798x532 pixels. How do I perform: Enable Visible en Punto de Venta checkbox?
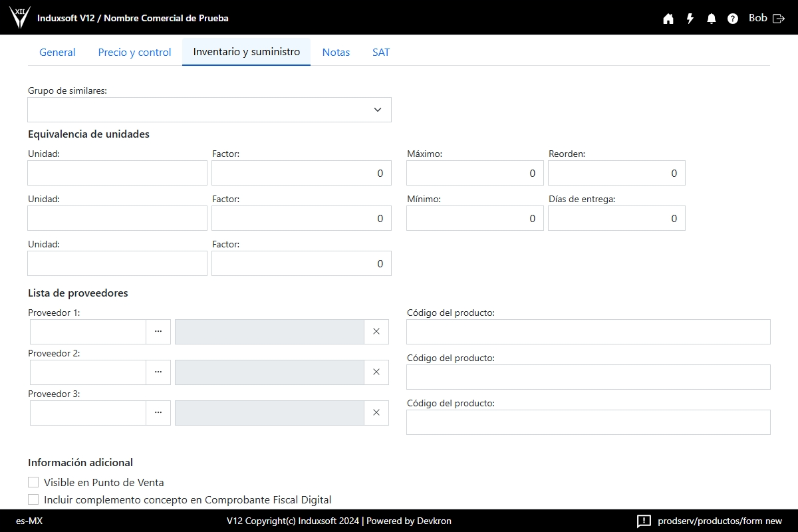point(33,482)
